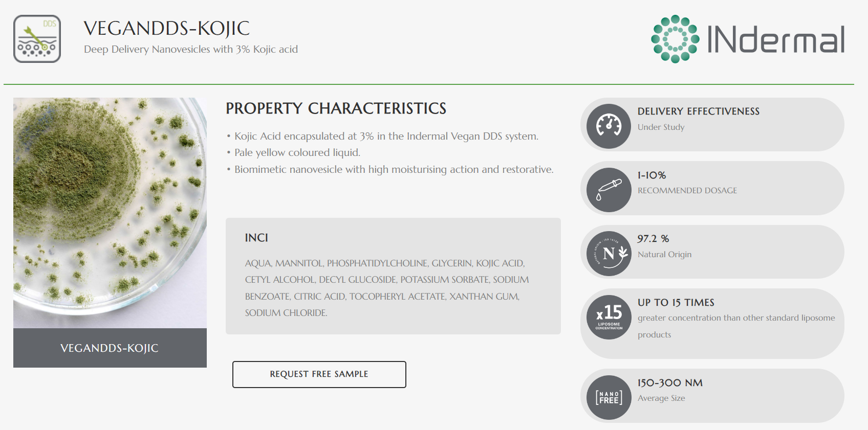Click the Delivery Effectiveness label
Viewport: 868px width, 430px height.
[x=698, y=111]
